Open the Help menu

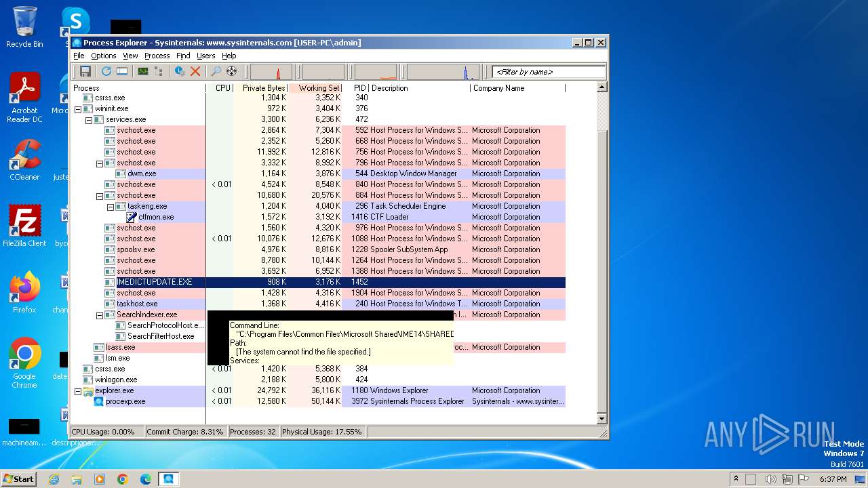click(229, 56)
